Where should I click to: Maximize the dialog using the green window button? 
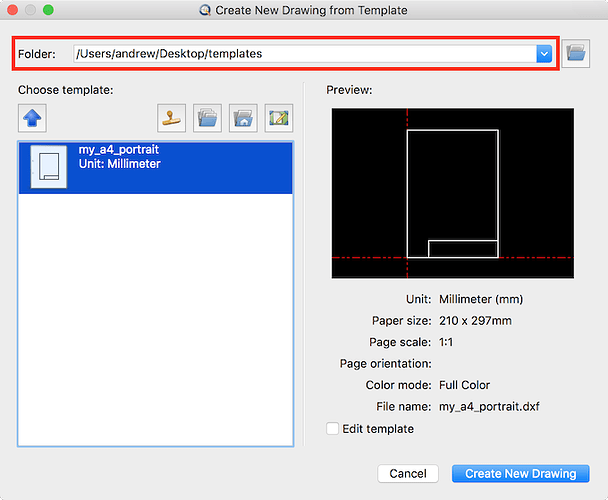tap(48, 11)
